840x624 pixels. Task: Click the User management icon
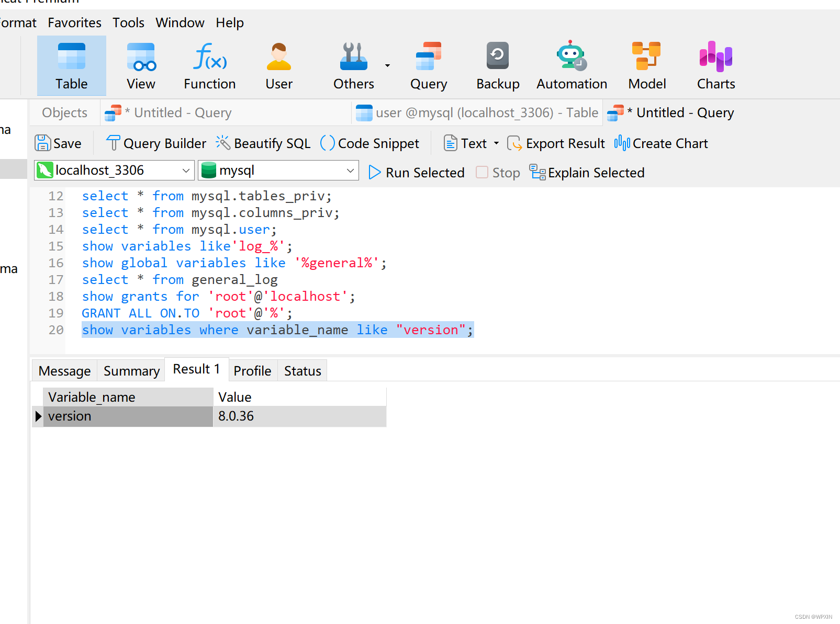(x=278, y=65)
